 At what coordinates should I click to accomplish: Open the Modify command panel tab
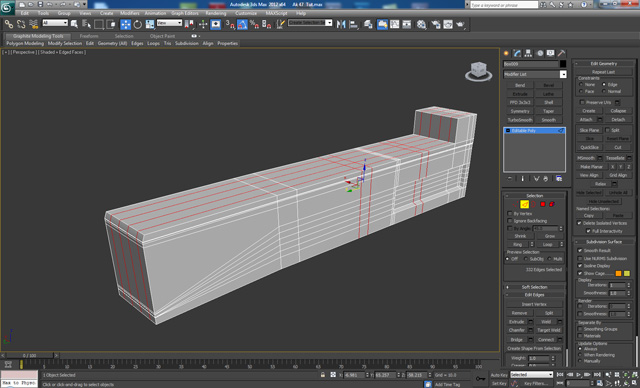(518, 53)
